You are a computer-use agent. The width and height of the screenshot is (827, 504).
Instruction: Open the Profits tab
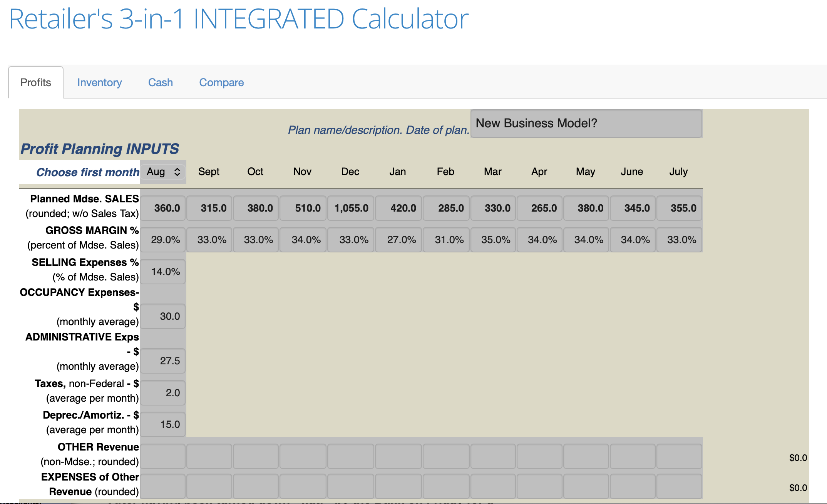[36, 82]
